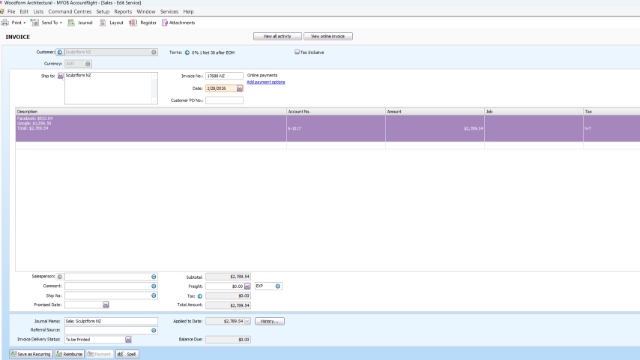Viewport: 640px width, 360px height.
Task: Click the Customer PO No. field
Action: click(224, 100)
